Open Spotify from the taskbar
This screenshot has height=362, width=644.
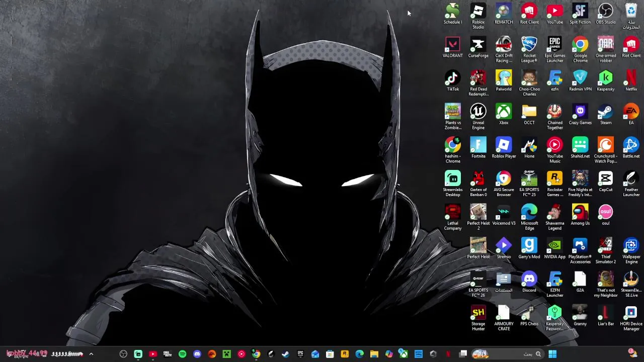(182, 354)
